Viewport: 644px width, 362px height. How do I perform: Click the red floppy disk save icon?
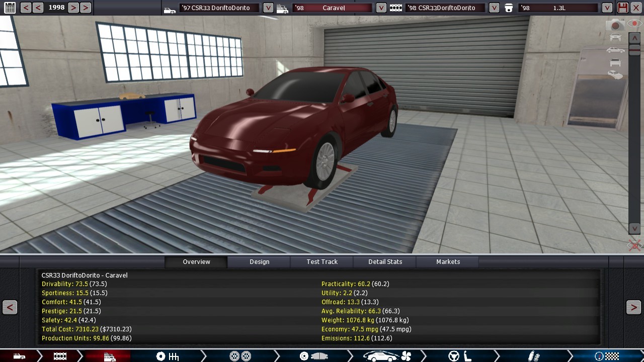tap(623, 8)
